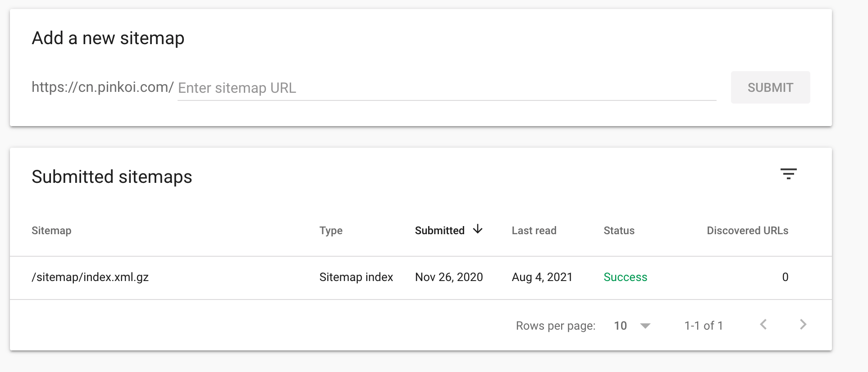
Task: Go to the next page of sitemaps
Action: point(803,325)
